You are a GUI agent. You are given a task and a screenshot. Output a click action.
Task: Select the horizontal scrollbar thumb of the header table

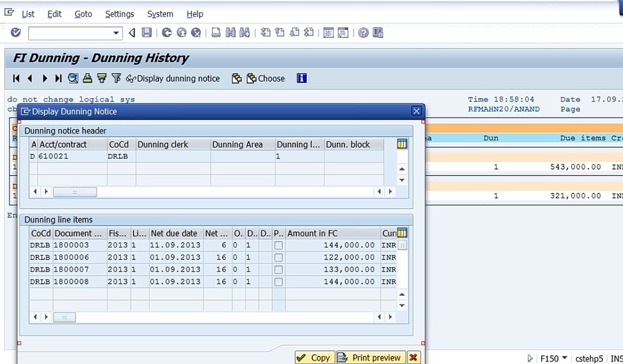(x=75, y=192)
